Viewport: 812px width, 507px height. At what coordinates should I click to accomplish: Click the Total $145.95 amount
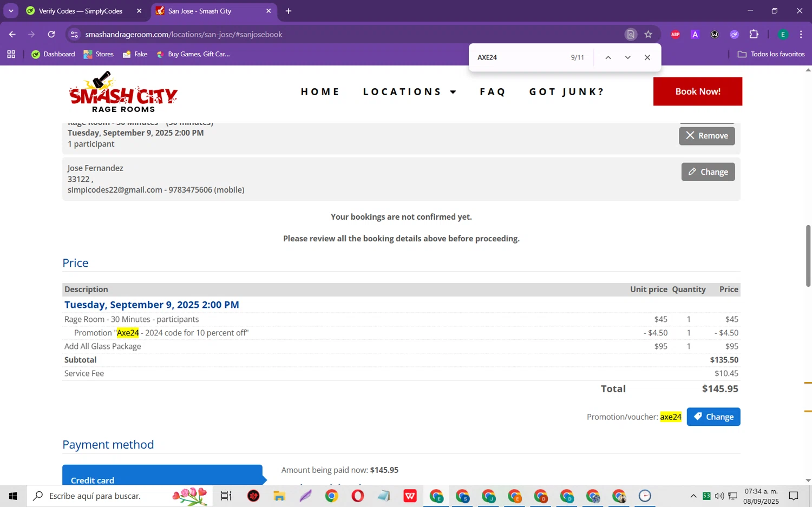coord(720,389)
